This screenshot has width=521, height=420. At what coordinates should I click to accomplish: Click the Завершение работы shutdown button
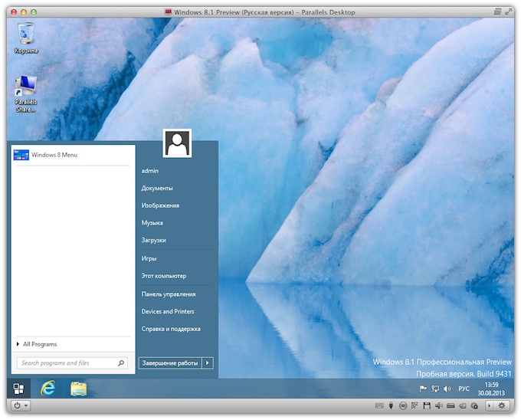point(169,363)
